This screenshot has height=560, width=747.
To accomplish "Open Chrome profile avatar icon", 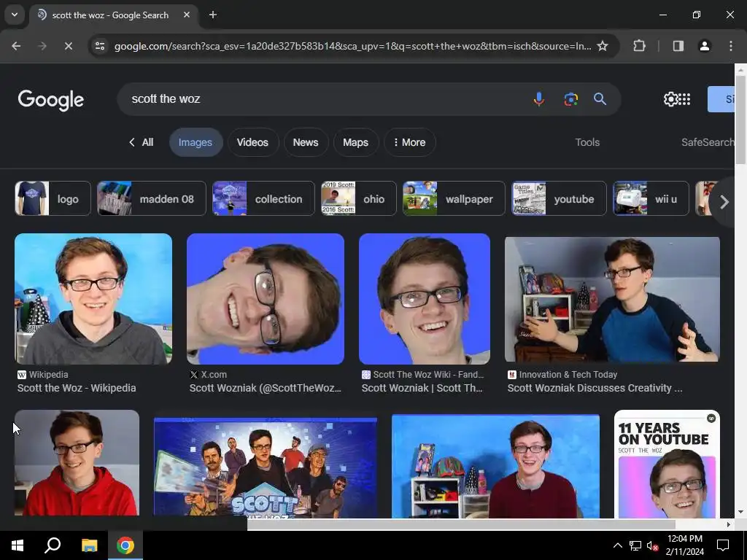I will click(704, 46).
